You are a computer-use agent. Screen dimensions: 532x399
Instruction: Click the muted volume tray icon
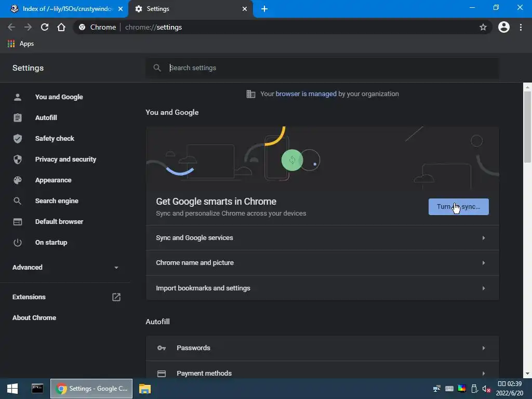point(486,389)
